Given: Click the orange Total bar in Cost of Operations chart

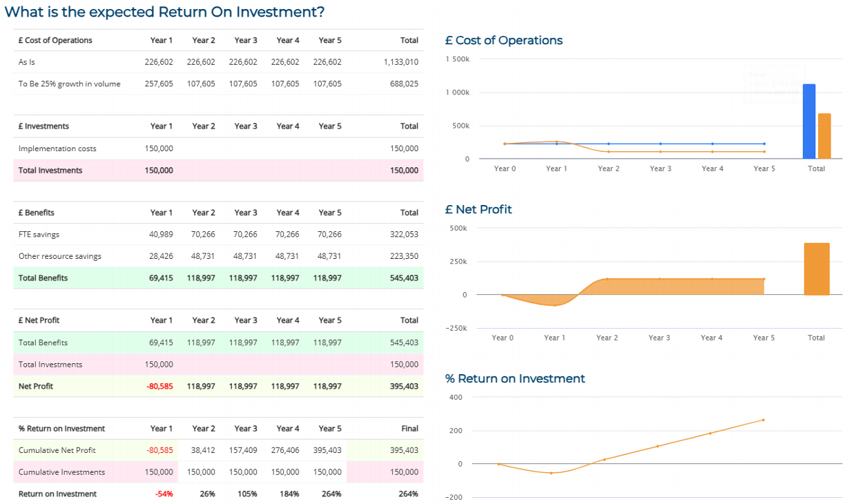Looking at the screenshot, I should (x=824, y=136).
